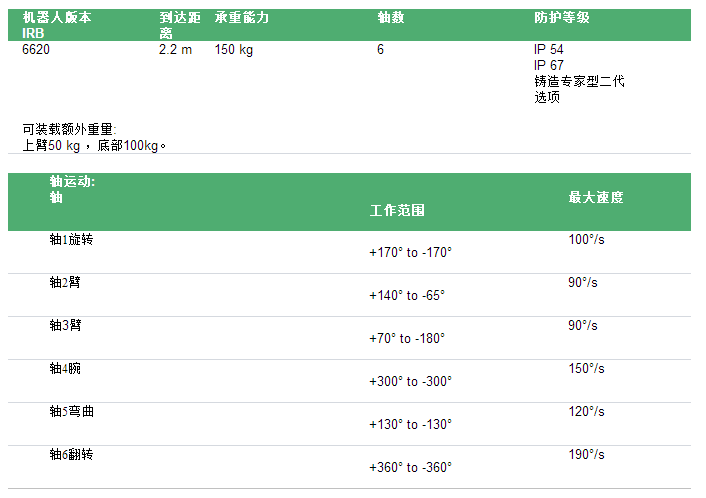Click the IP 67 protection entry

pos(549,65)
